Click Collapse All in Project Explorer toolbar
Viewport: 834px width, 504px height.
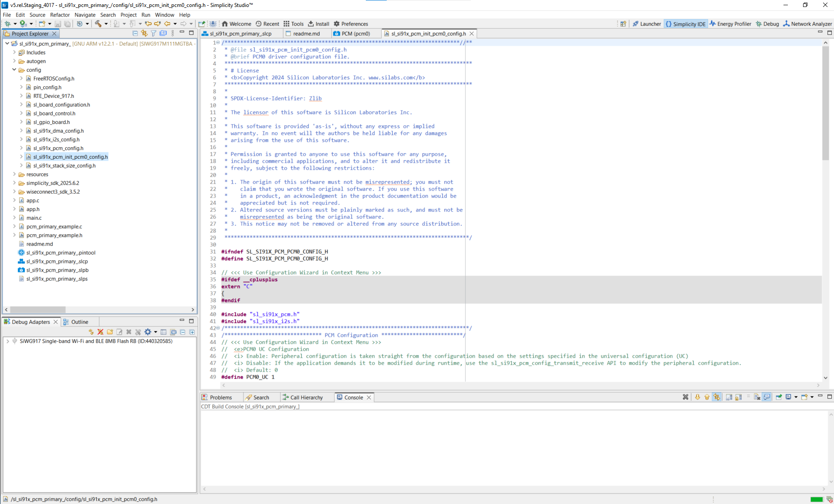click(x=135, y=34)
